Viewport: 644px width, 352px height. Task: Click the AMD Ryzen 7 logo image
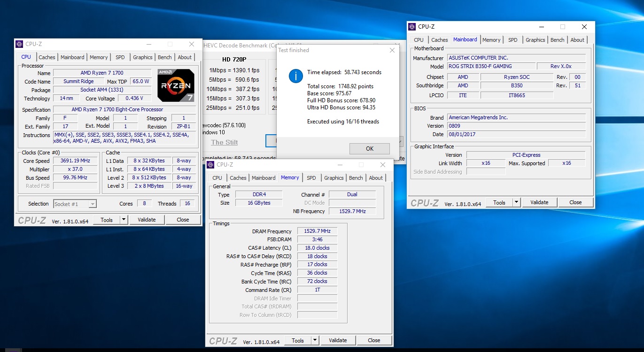pos(176,85)
